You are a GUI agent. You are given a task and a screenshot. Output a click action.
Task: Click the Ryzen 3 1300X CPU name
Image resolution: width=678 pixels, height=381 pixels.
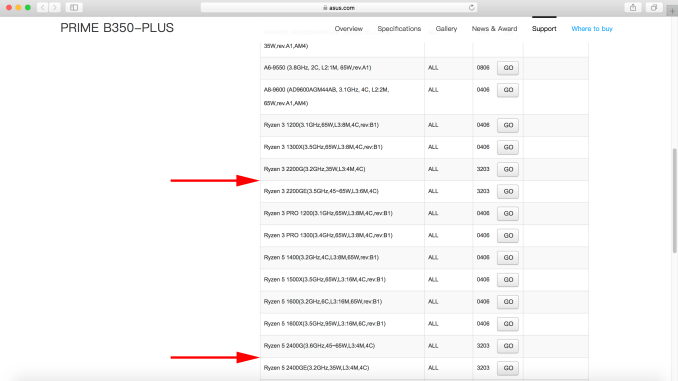click(x=323, y=147)
